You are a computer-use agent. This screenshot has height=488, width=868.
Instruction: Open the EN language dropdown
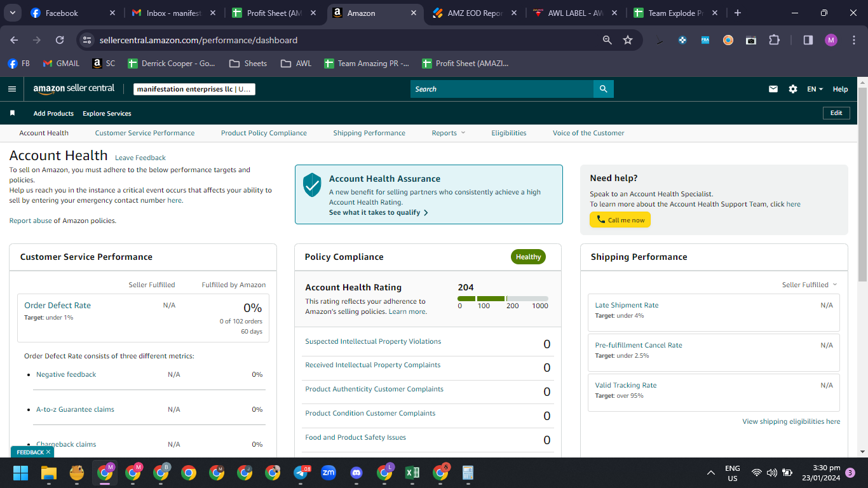point(815,89)
